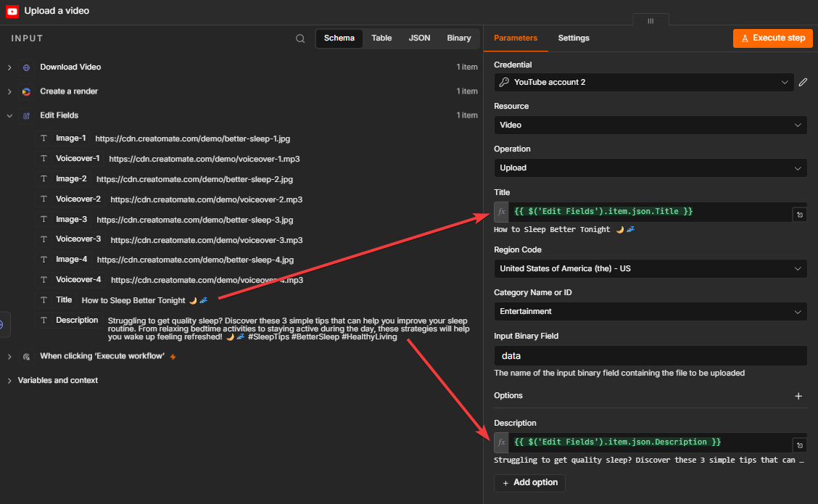Click the string type icon for Title field
This screenshot has width=818, height=504.
click(44, 300)
